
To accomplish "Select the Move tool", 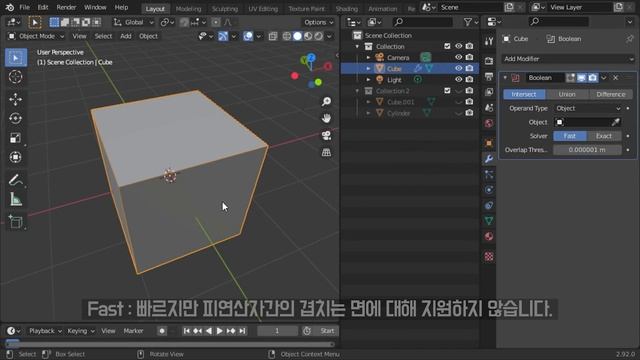I will click(16, 99).
